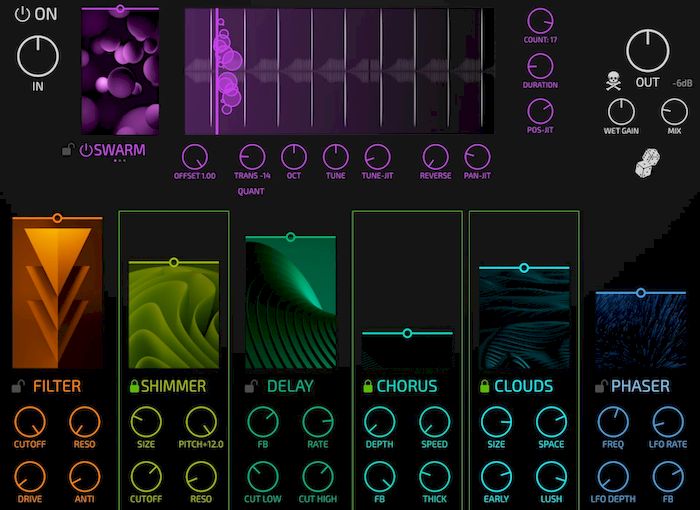
Task: Click the CHORUS THICK knob
Action: (x=434, y=477)
